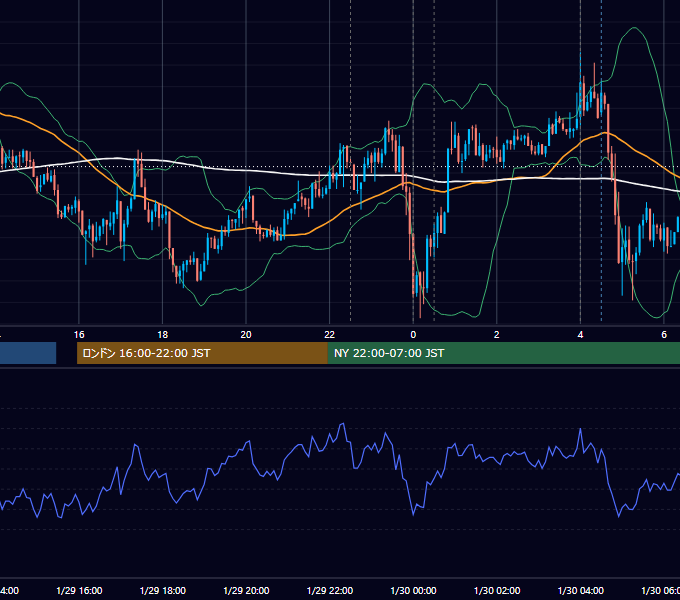Click the 1/30 02:00 date label
This screenshot has width=680, height=600.
point(497,591)
